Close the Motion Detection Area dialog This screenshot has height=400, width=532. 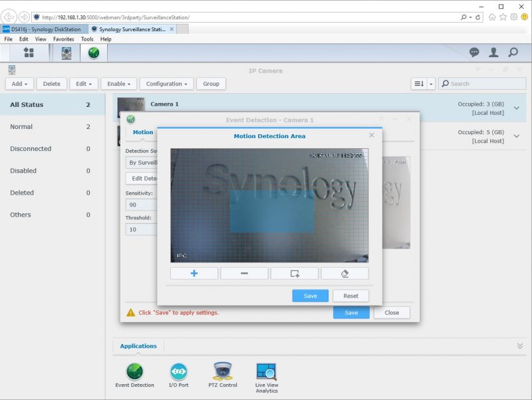pyautogui.click(x=372, y=136)
